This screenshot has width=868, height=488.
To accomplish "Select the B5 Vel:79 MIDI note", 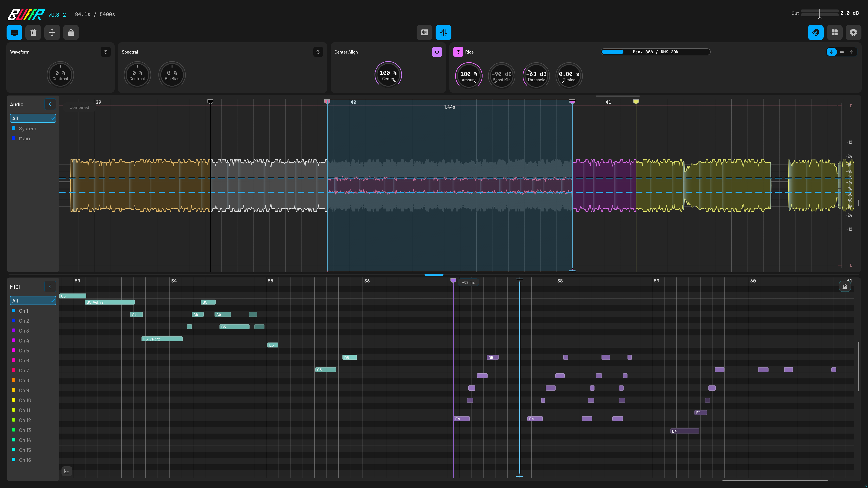I will (110, 302).
